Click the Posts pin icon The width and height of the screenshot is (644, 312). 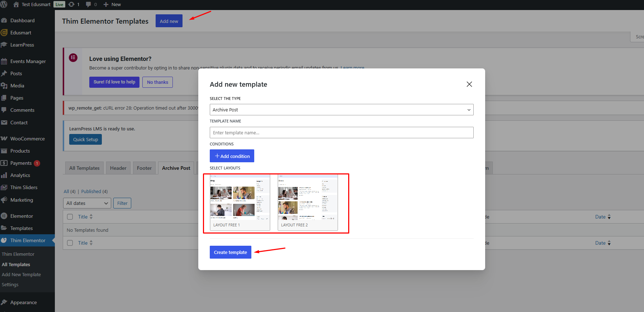[x=4, y=73]
